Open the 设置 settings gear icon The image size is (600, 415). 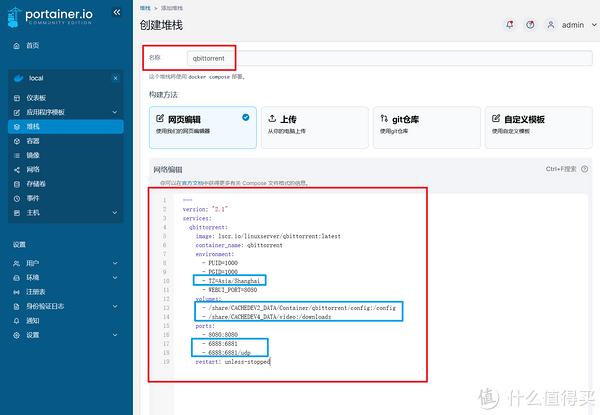pos(16,335)
